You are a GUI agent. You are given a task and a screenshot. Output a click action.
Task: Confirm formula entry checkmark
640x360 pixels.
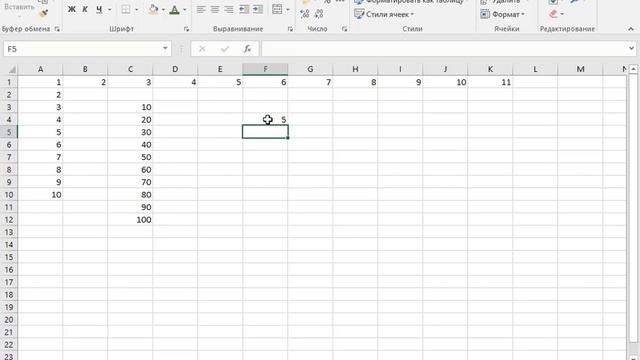224,49
